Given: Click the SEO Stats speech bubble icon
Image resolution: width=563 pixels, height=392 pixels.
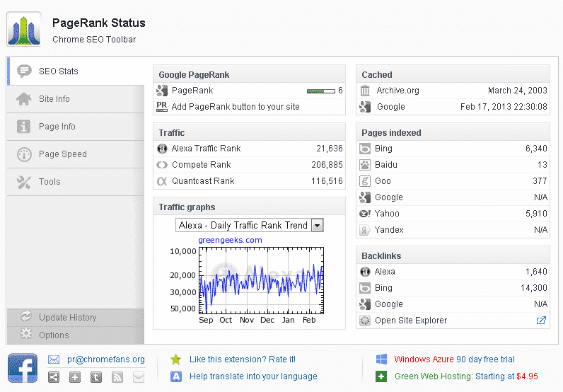Looking at the screenshot, I should [x=24, y=71].
